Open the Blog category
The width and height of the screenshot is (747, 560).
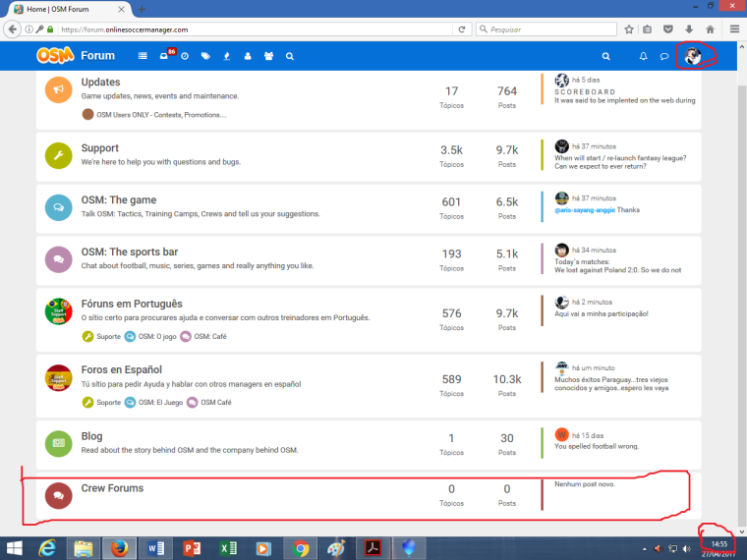point(91,436)
